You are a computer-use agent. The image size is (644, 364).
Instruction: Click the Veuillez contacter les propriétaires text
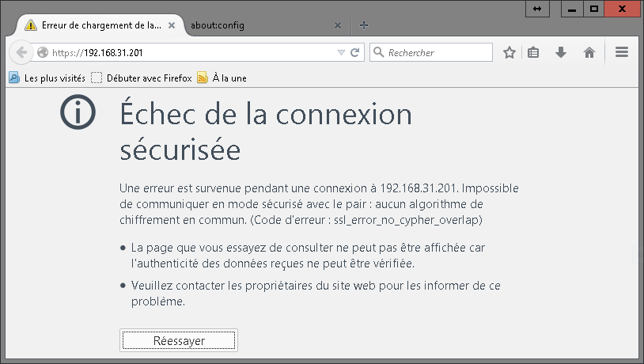coord(316,294)
